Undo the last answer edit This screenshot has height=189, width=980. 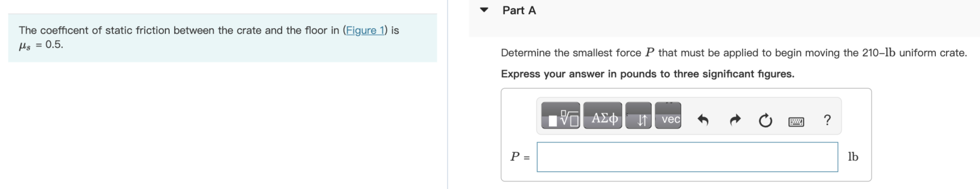[x=702, y=120]
